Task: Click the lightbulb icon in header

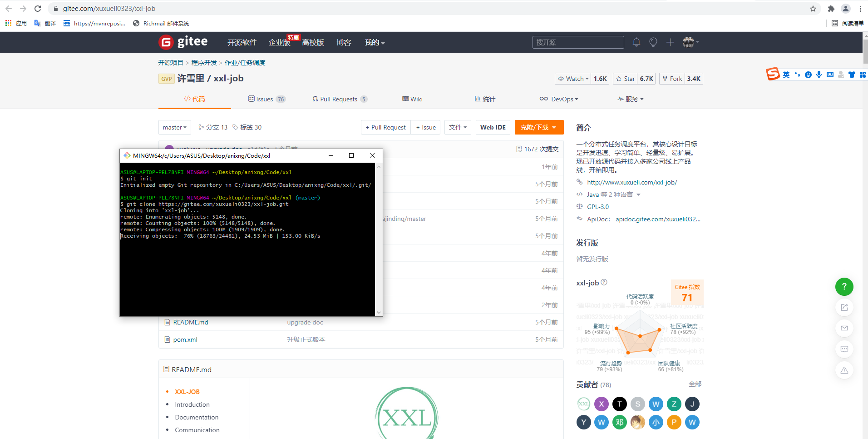Action: point(653,42)
